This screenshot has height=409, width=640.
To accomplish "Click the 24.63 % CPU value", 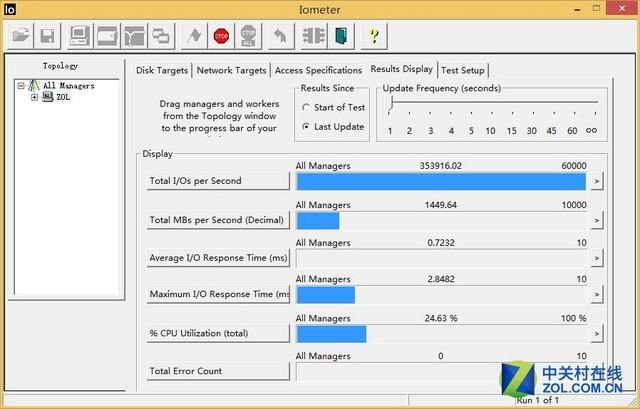I will coord(441,318).
